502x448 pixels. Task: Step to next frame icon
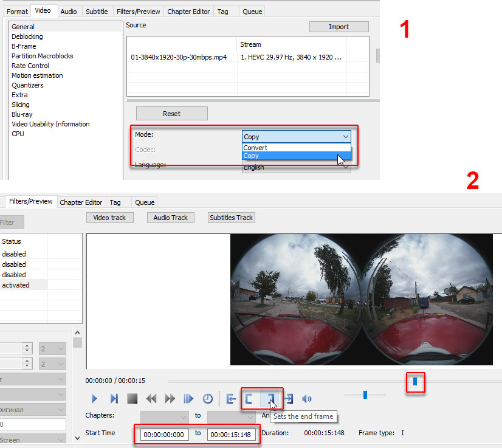tap(114, 399)
